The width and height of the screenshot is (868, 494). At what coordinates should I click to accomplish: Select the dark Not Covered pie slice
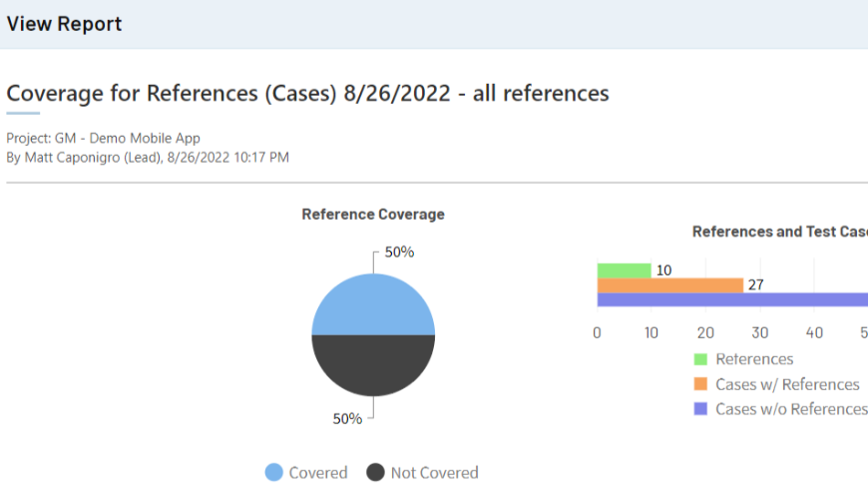coord(373,366)
